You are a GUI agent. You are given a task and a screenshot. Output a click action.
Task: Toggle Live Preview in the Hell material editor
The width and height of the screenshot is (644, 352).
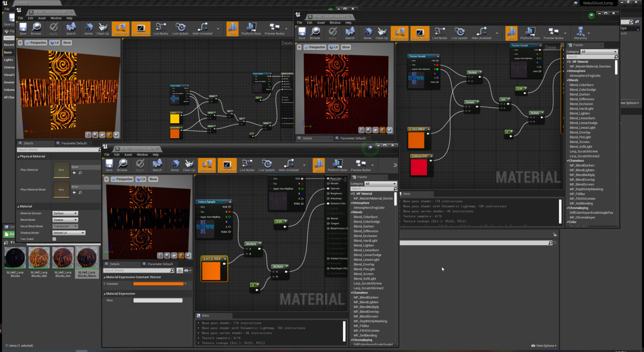point(140,29)
